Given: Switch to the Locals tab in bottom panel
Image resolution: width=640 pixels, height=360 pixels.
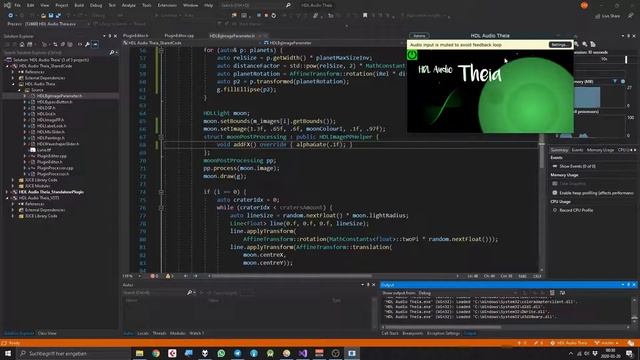Looking at the screenshot, I should pyautogui.click(x=142, y=333).
